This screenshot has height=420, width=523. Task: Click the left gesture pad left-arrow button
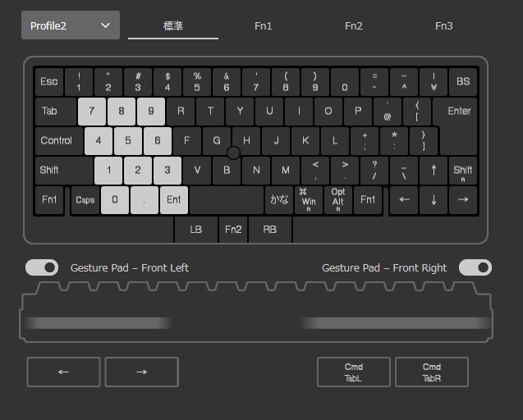click(x=63, y=372)
